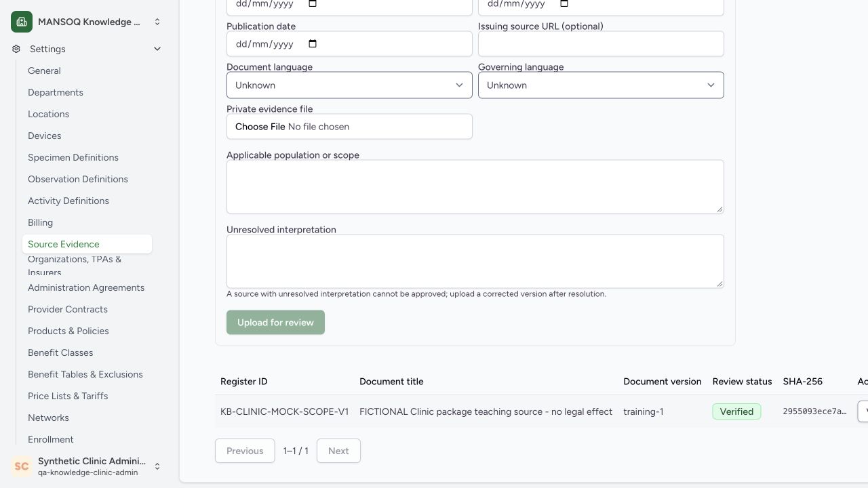868x488 pixels.
Task: Go to Price Lists & Tariffs
Action: pos(68,396)
